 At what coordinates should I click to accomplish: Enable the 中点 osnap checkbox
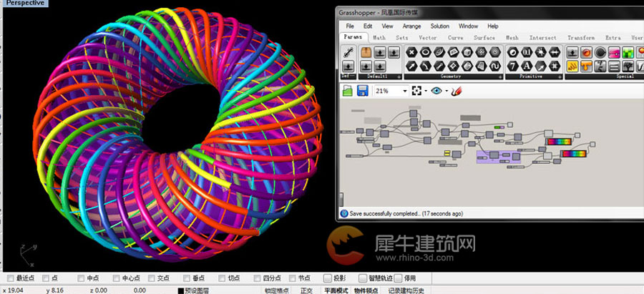click(81, 278)
